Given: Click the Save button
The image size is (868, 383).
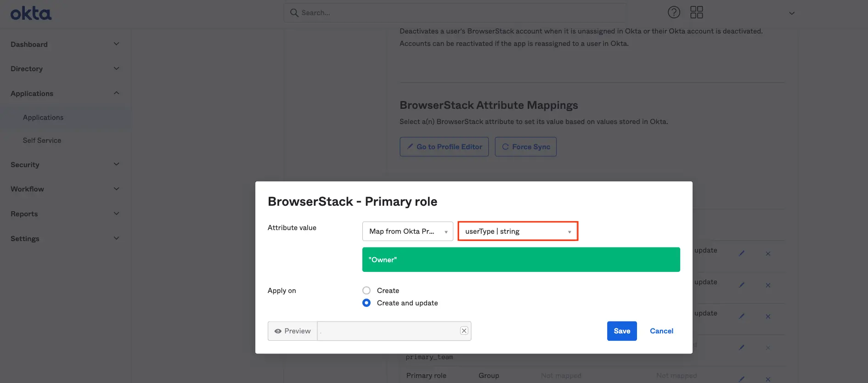Looking at the screenshot, I should [621, 331].
